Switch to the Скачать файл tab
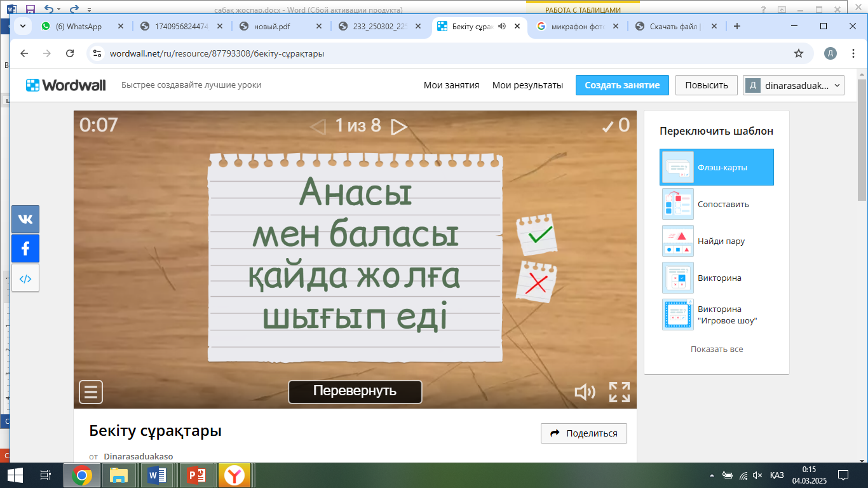 click(676, 26)
